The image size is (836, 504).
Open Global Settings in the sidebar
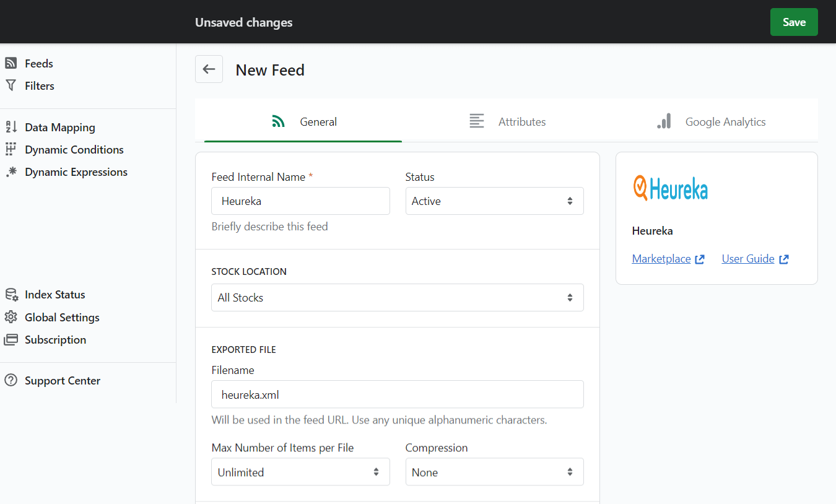(62, 317)
